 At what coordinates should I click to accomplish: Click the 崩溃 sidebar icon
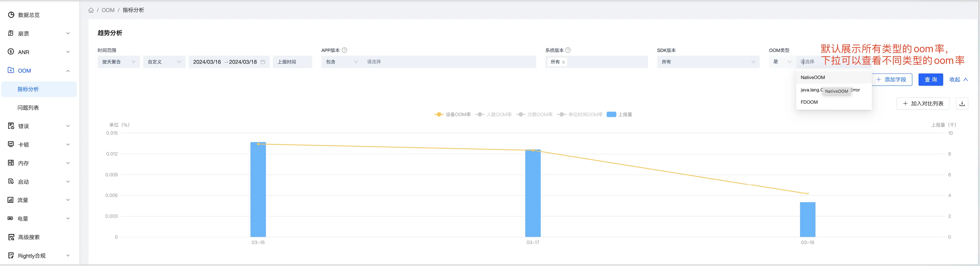point(11,34)
